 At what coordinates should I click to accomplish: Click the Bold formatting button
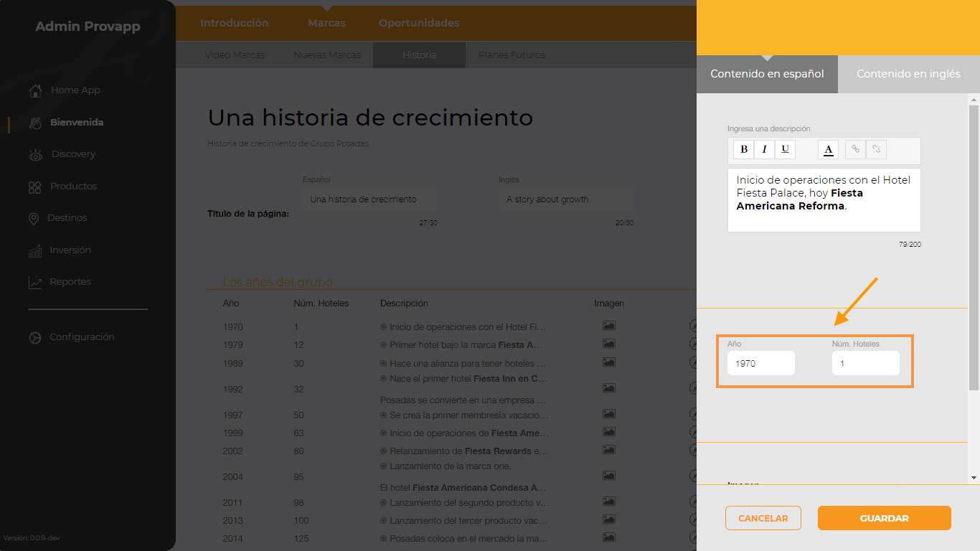click(x=744, y=149)
